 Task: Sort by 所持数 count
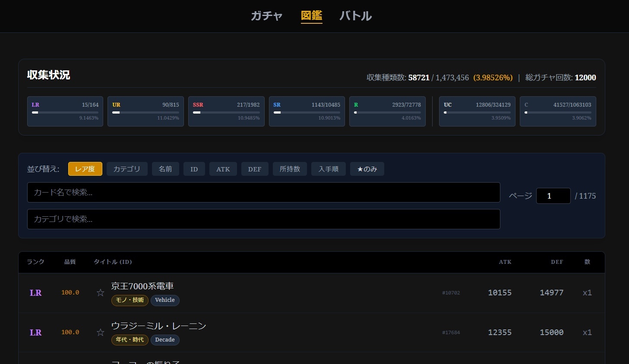(x=290, y=169)
